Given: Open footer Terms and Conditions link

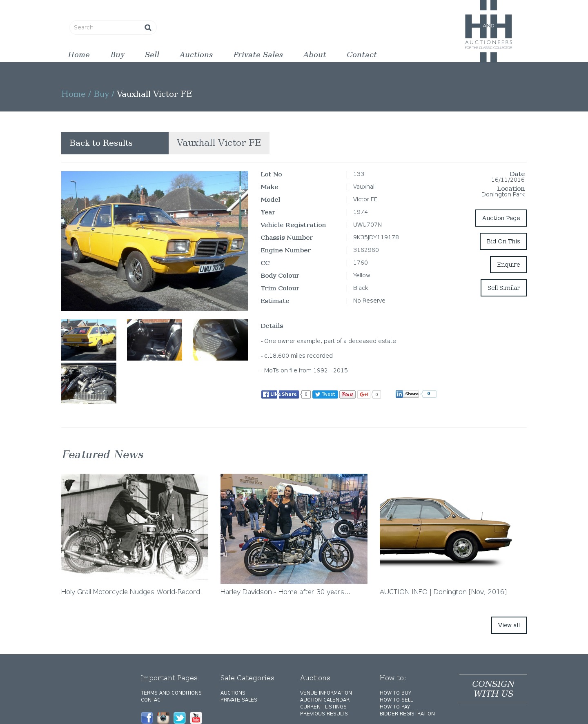Looking at the screenshot, I should (171, 693).
